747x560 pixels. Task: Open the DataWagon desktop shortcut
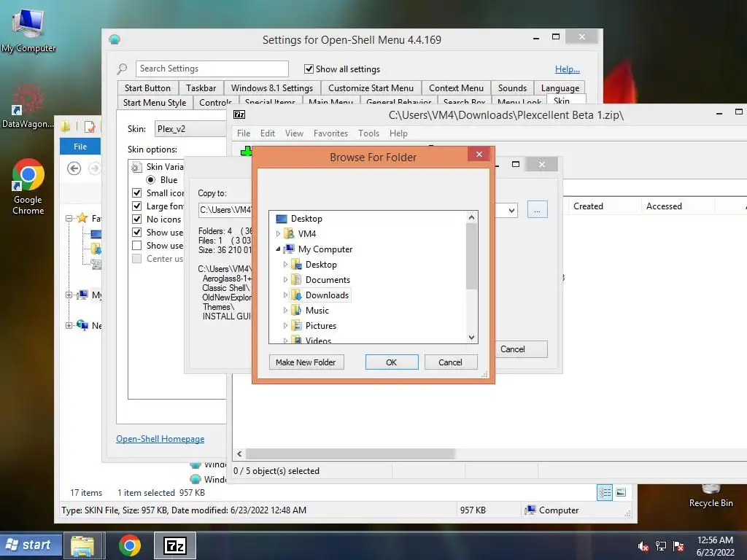pyautogui.click(x=28, y=106)
